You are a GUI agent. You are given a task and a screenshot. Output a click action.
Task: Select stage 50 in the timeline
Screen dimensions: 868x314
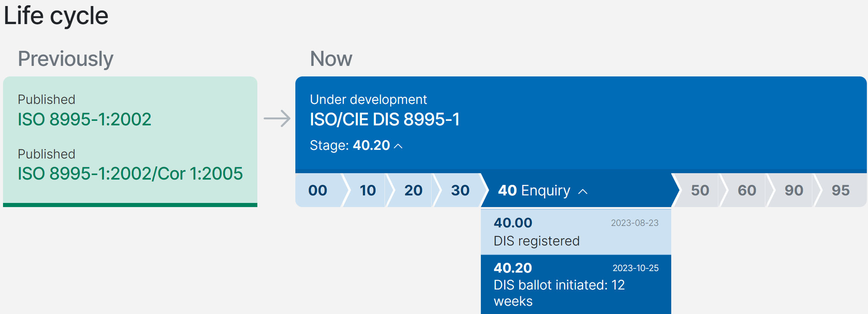[x=700, y=191]
